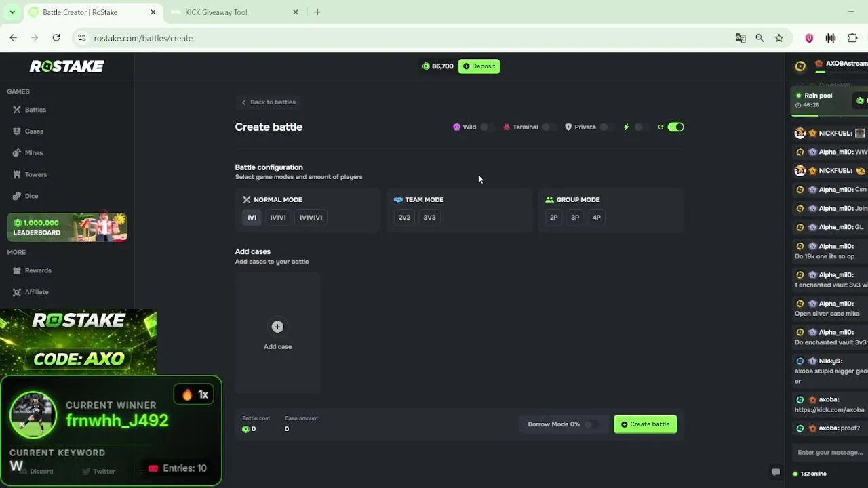Click the Create battle button

point(646,424)
